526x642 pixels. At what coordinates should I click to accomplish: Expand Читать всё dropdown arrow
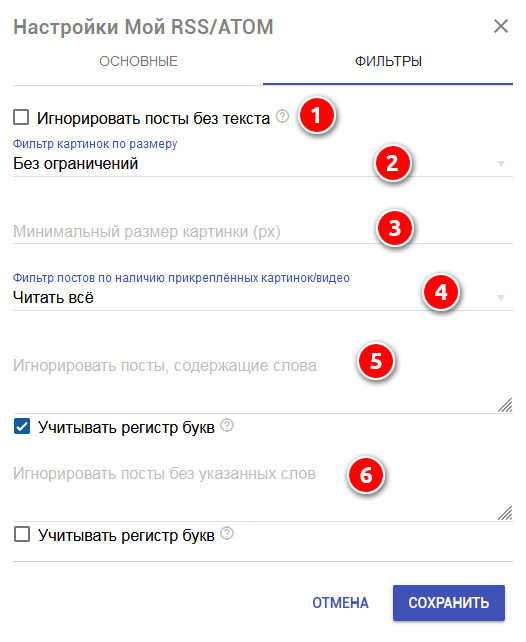[x=500, y=298]
